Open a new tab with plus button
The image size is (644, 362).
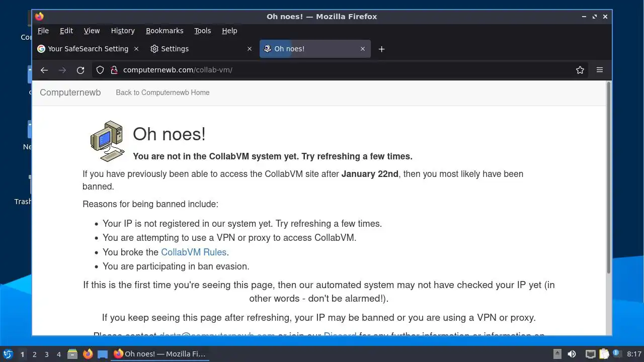coord(381,49)
